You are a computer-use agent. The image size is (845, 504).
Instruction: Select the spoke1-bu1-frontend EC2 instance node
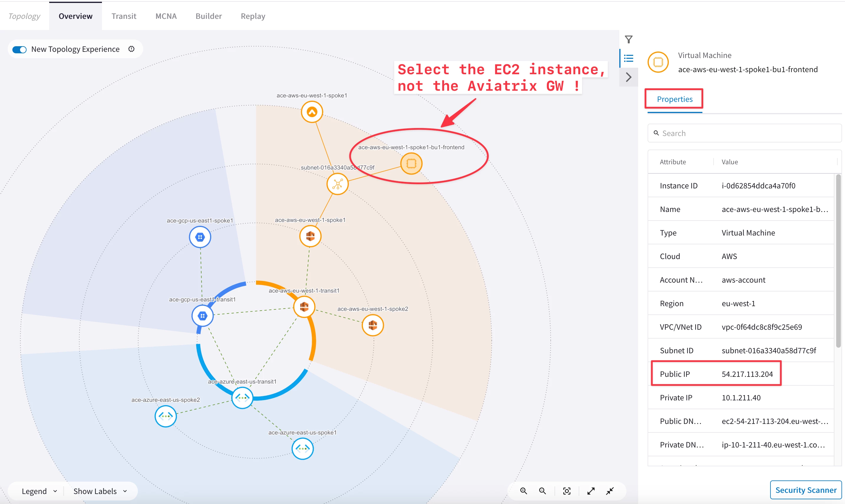411,164
